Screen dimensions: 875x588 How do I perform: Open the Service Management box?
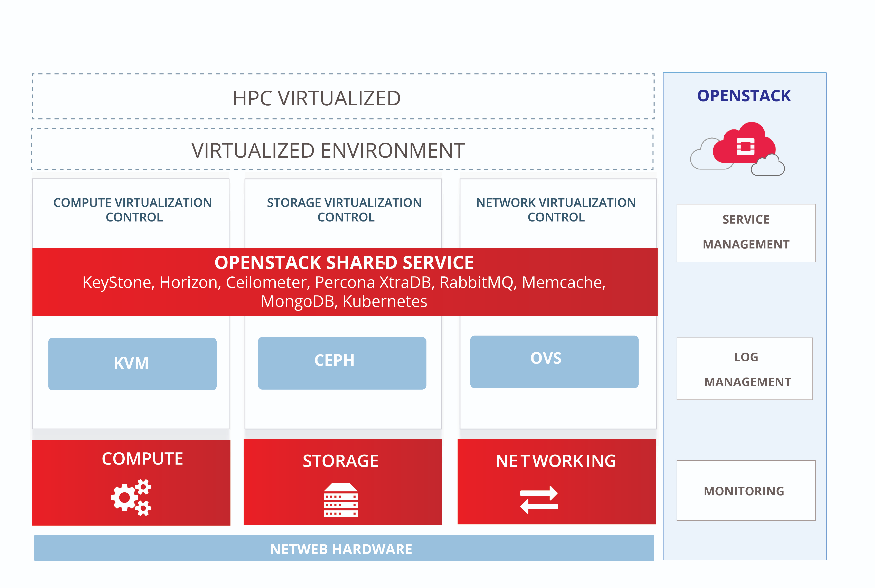click(746, 233)
